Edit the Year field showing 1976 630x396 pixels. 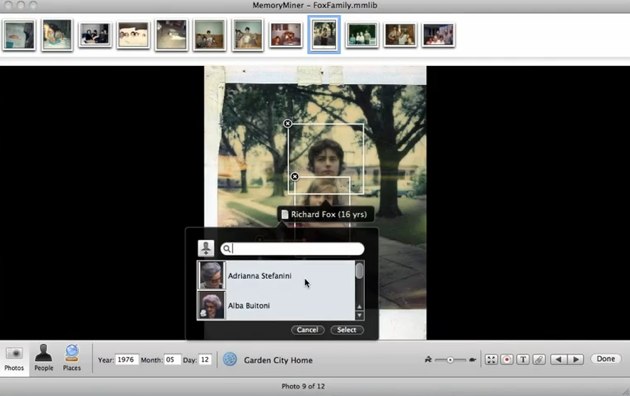tap(127, 359)
